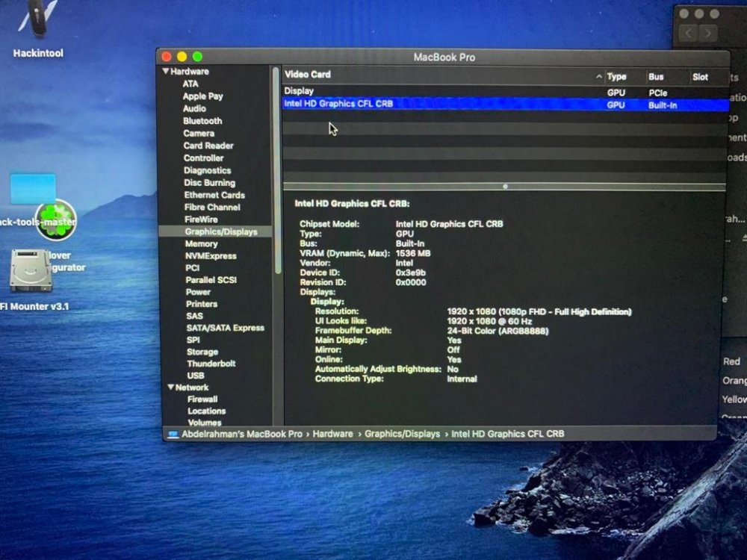Screen dimensions: 747x560
Task: Click the split pane divider handle
Action: point(505,186)
